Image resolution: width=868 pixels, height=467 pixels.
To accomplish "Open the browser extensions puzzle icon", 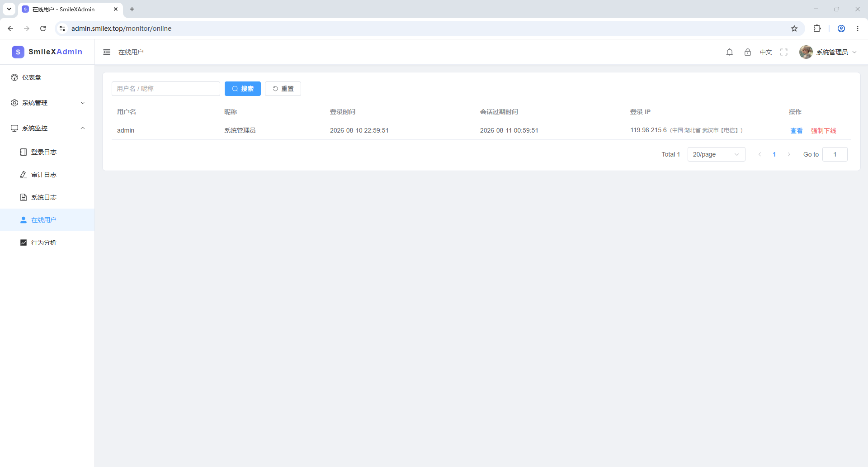I will pyautogui.click(x=817, y=29).
